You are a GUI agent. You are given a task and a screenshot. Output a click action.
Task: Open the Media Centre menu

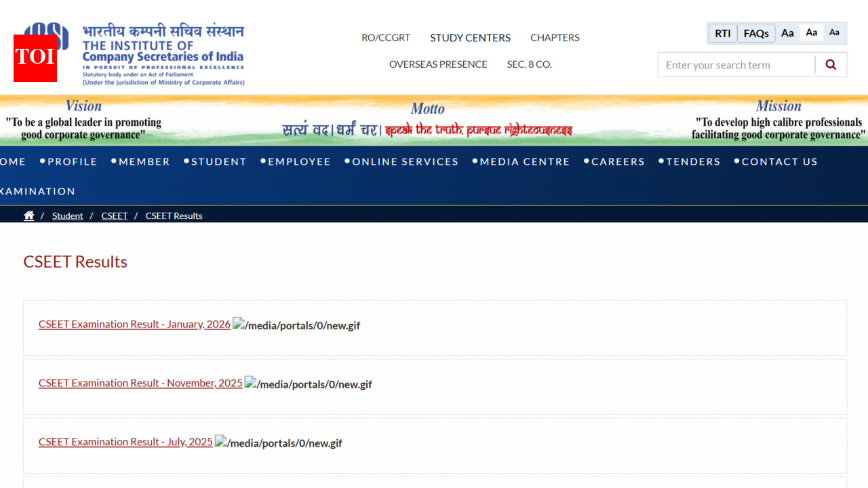(x=525, y=161)
